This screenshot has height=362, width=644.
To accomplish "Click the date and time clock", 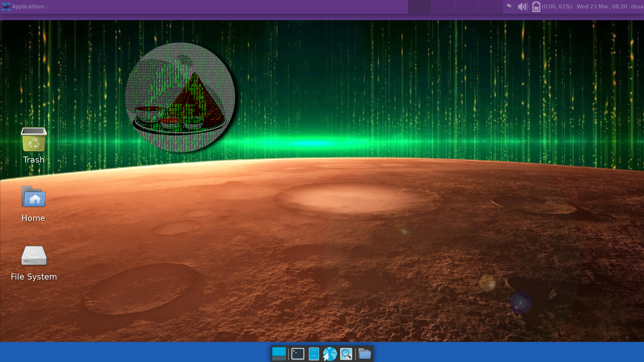I will click(x=601, y=6).
